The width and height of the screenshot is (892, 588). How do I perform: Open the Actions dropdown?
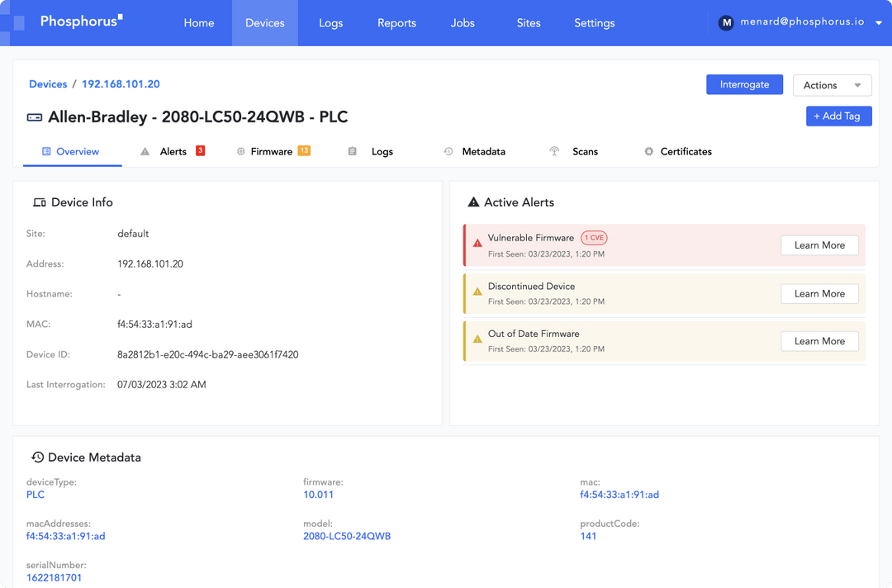coord(832,85)
